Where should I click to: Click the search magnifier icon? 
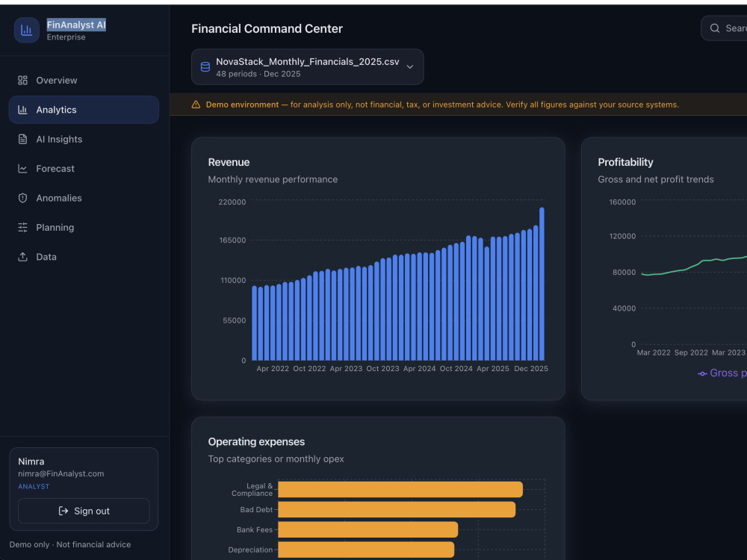[715, 28]
